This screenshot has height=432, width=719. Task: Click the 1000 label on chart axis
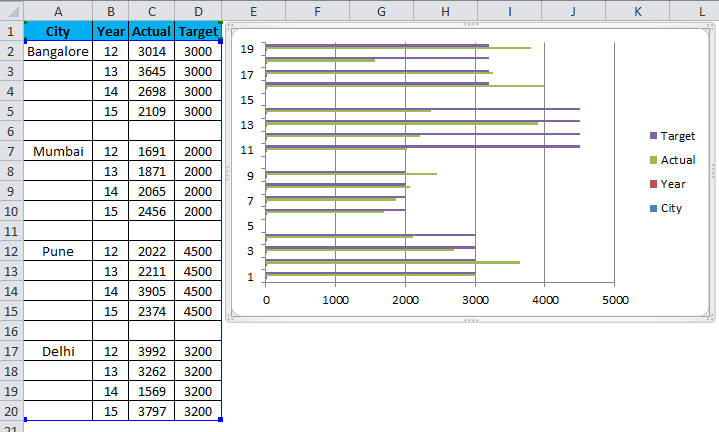pos(336,300)
